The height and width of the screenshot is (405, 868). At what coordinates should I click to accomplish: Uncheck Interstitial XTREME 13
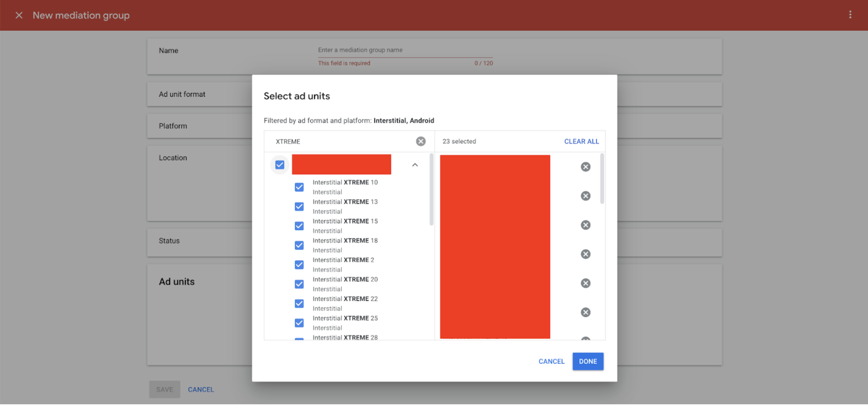tap(299, 206)
